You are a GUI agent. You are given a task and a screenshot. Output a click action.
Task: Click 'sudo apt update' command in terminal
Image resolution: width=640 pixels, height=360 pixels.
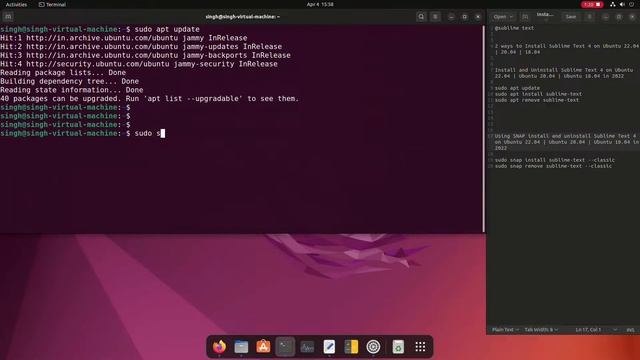(x=167, y=29)
